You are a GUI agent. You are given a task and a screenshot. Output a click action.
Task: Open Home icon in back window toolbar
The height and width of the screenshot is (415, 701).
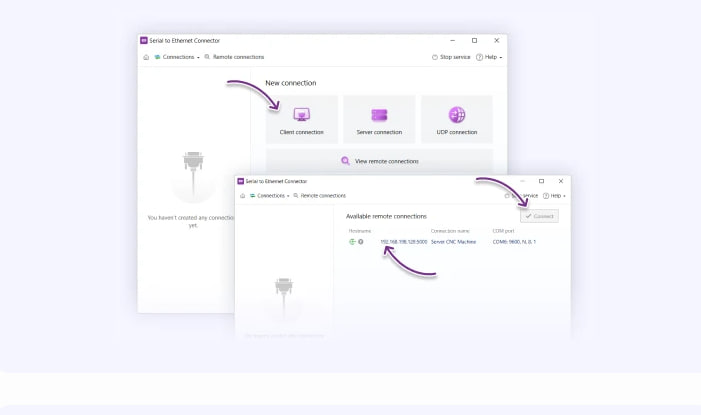146,57
